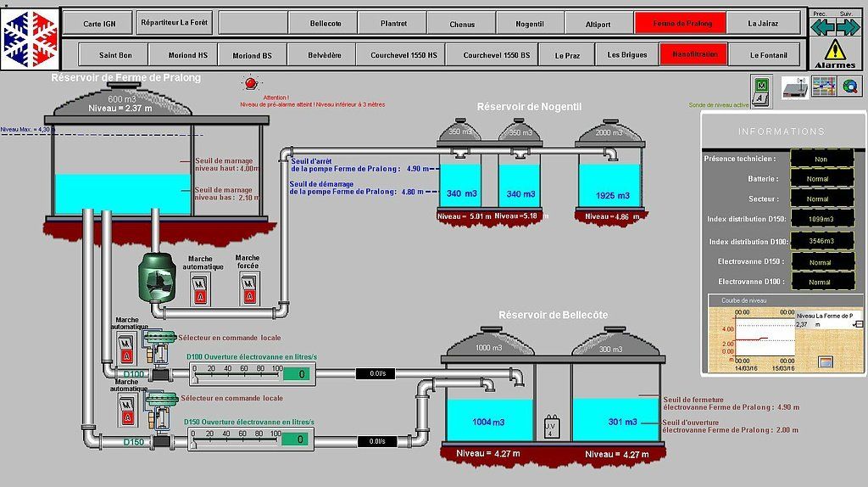Click the red alarm beacon indicator
868x487 pixels.
[250, 83]
